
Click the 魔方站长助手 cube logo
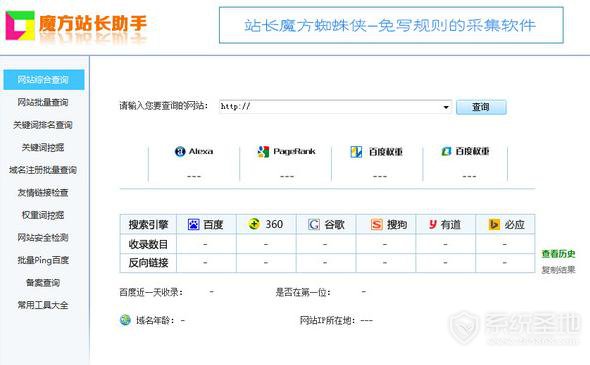pos(20,26)
